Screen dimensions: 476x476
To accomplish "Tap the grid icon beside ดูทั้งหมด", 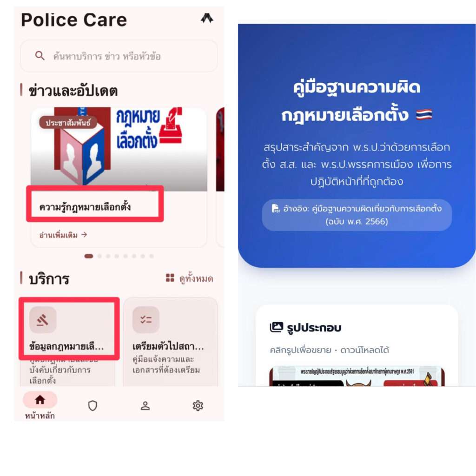I will coord(170,278).
